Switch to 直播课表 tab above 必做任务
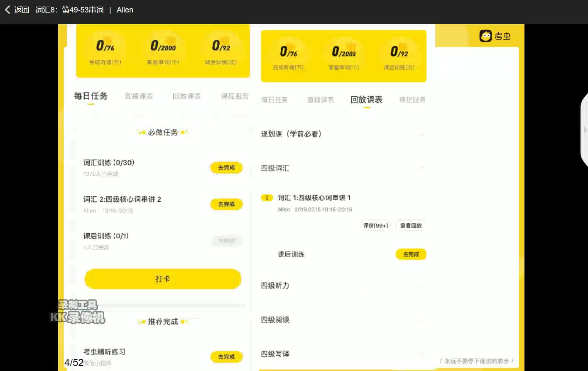The image size is (588, 371). (x=139, y=96)
